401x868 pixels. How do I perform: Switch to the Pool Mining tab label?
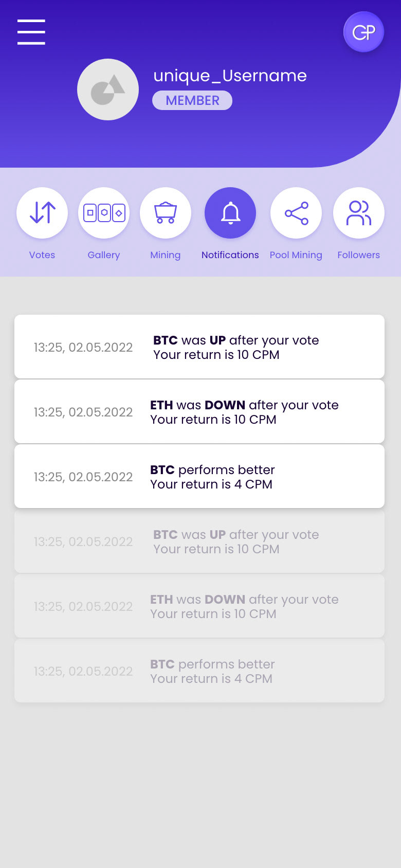pos(296,255)
